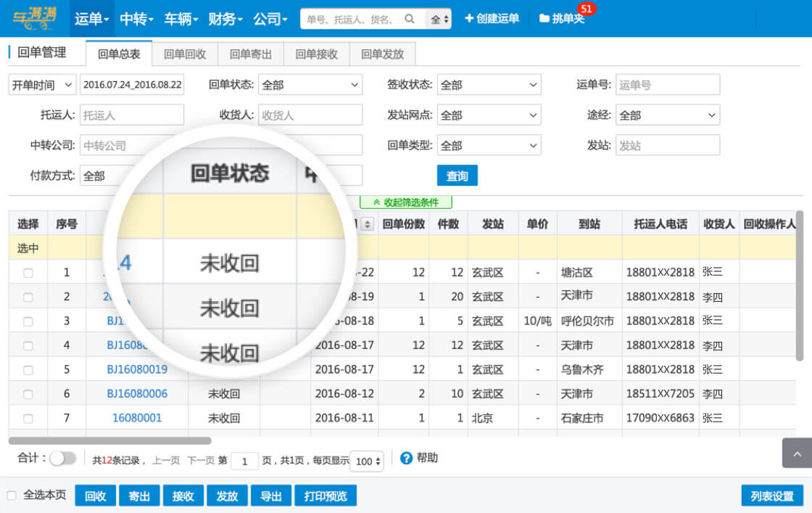
Task: Switch to the 回单接收 tab
Action: click(316, 54)
